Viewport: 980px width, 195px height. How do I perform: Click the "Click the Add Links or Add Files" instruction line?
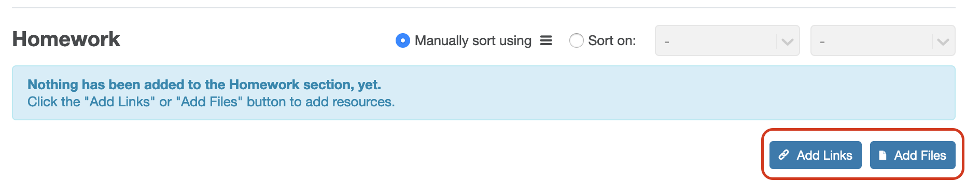point(211,102)
